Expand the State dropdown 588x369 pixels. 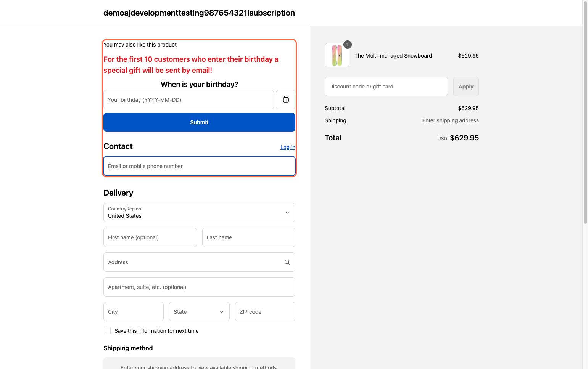[x=199, y=312]
